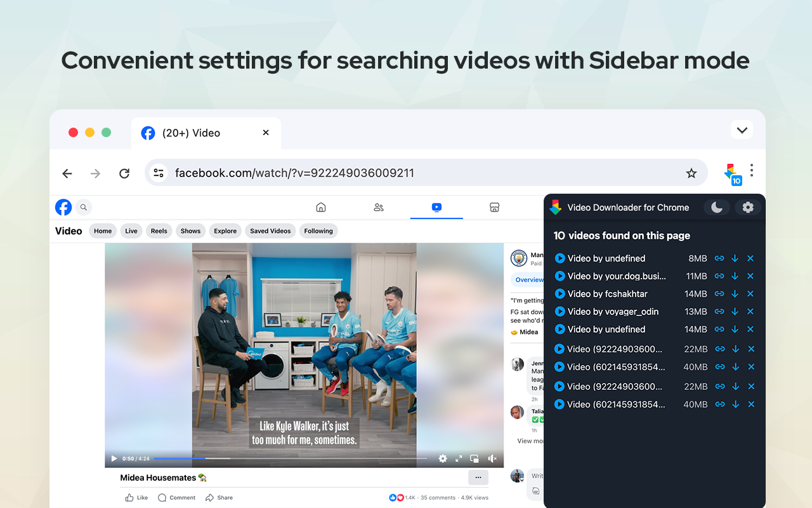Reload the Facebook page

124,173
